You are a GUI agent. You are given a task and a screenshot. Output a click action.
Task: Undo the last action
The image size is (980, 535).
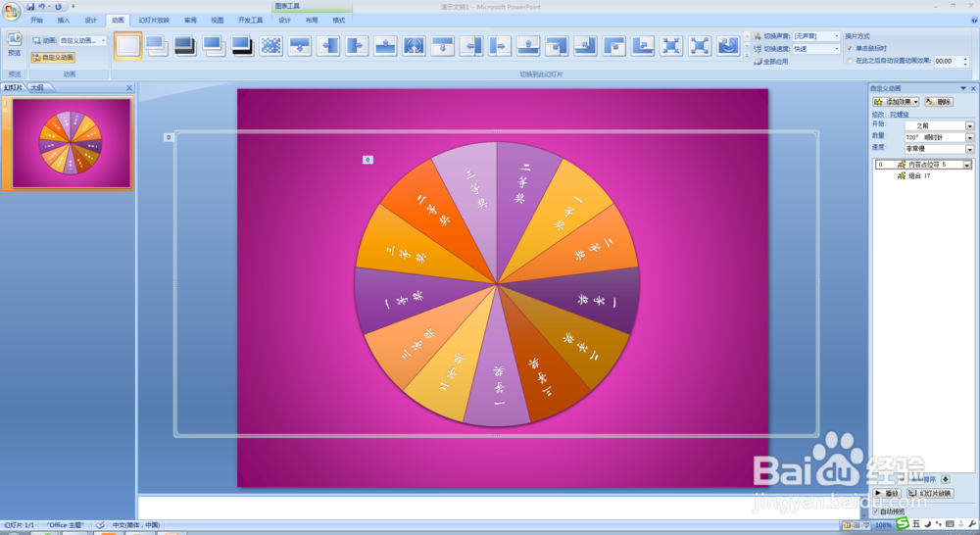42,6
